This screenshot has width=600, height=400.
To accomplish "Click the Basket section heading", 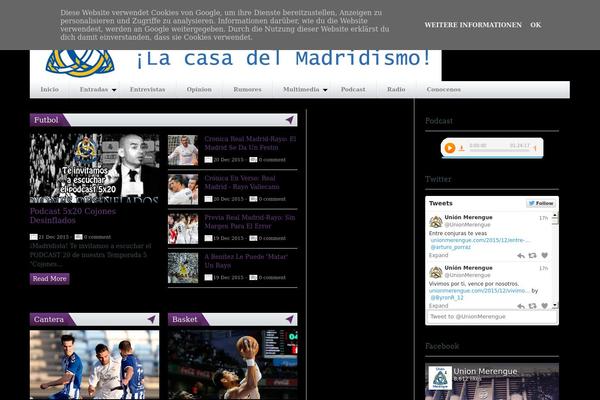I will (184, 319).
